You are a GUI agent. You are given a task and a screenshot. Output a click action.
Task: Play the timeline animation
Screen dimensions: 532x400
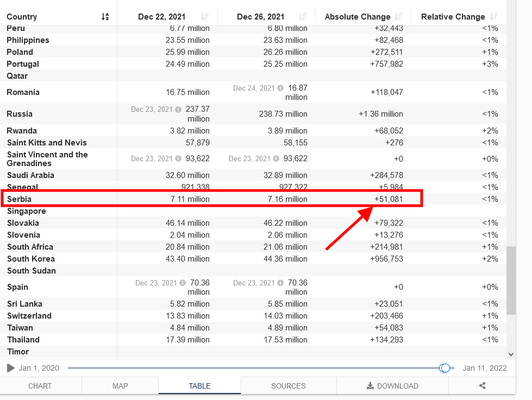pyautogui.click(x=10, y=368)
